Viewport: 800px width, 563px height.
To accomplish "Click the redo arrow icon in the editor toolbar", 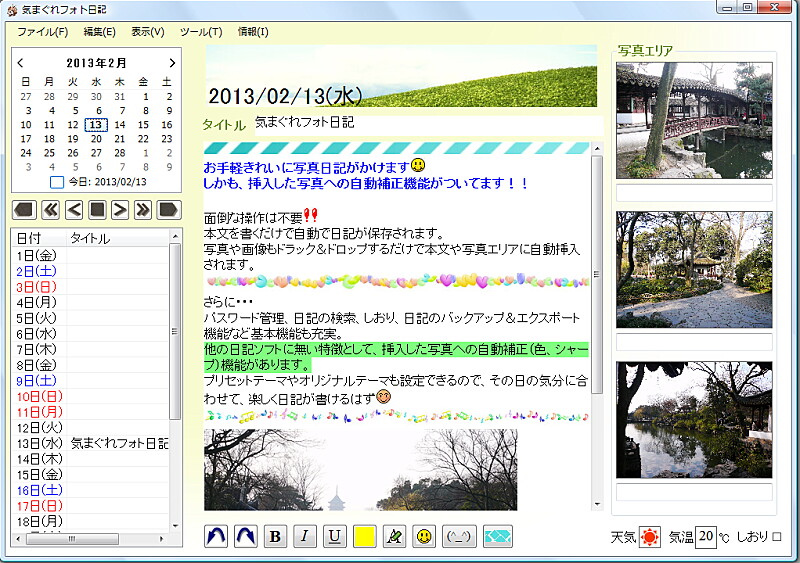I will point(245,536).
